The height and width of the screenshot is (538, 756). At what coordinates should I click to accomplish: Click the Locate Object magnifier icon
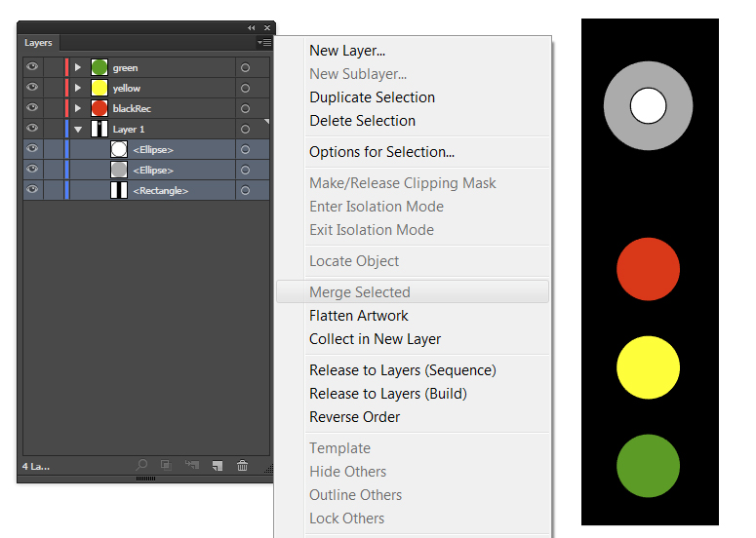point(142,466)
